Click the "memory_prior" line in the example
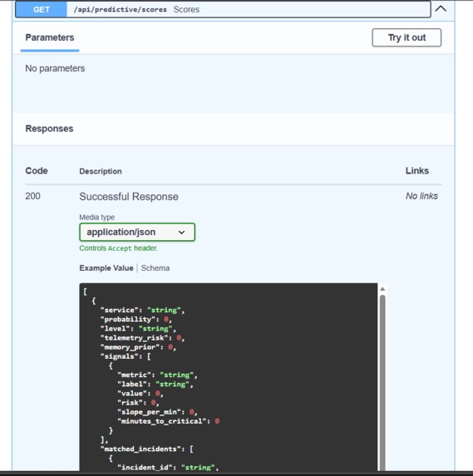Viewport: 473px width, 476px height. [138, 347]
